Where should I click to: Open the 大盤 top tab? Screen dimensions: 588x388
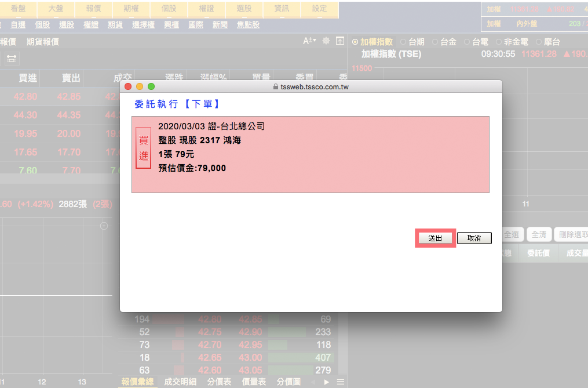(56, 9)
